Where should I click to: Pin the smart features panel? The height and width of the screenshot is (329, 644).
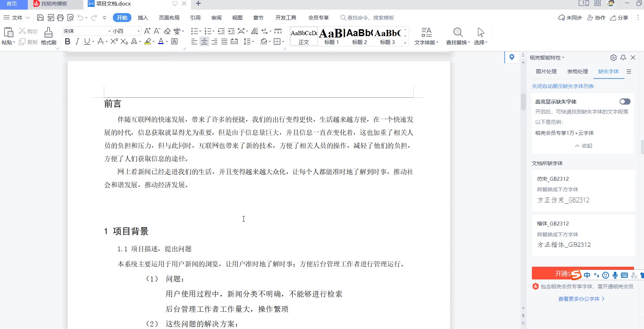(x=623, y=57)
